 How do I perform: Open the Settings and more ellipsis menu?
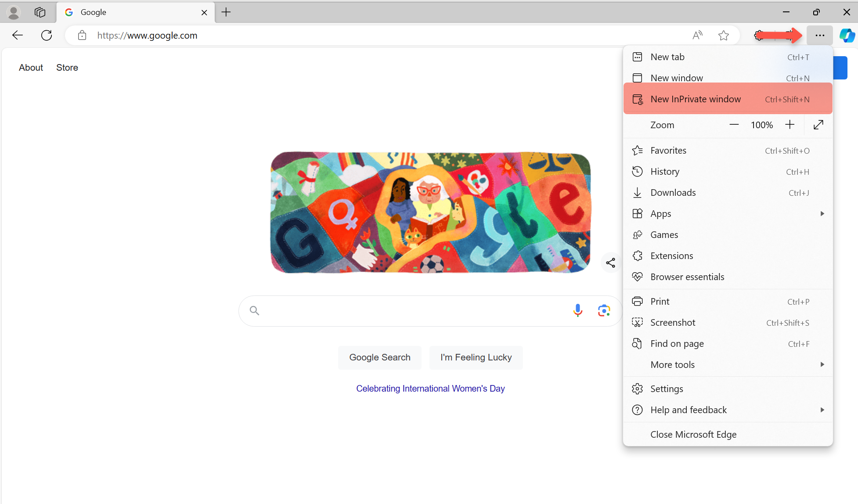click(819, 36)
